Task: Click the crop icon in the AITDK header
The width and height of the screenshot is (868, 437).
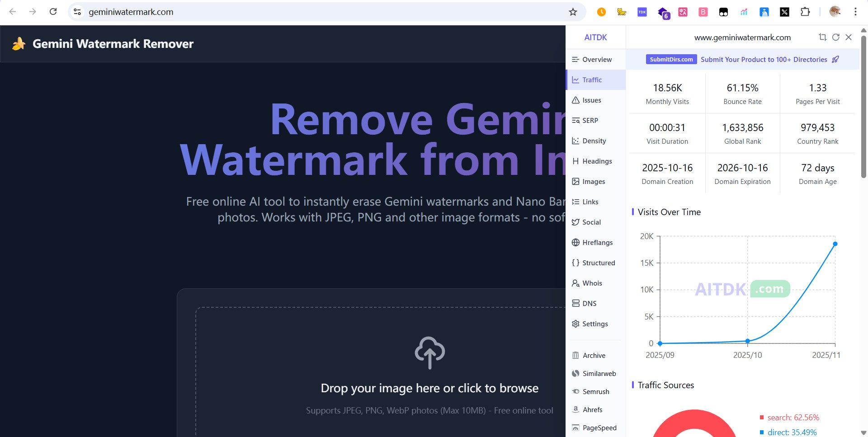Action: [x=822, y=38]
